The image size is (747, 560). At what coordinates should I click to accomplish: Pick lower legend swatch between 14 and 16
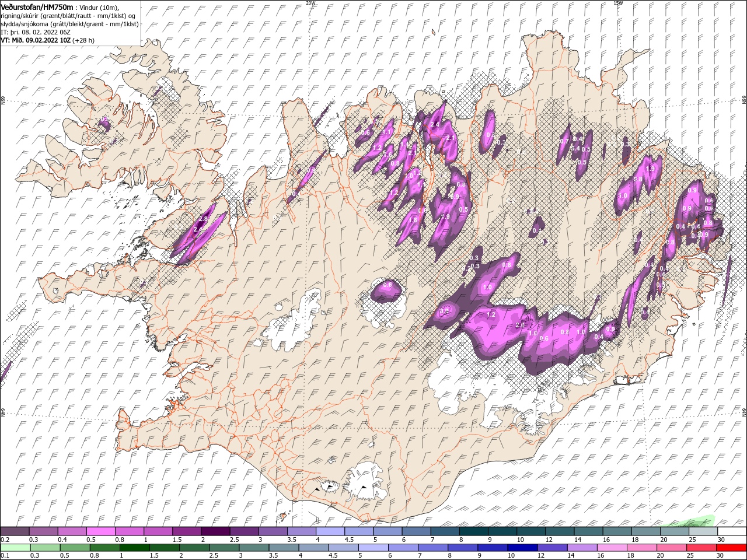pyautogui.click(x=582, y=548)
